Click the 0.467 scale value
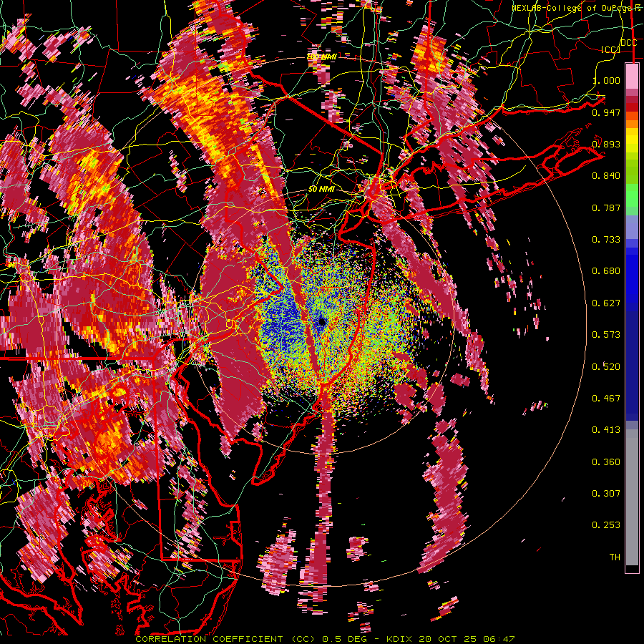The height and width of the screenshot is (644, 644). (606, 399)
